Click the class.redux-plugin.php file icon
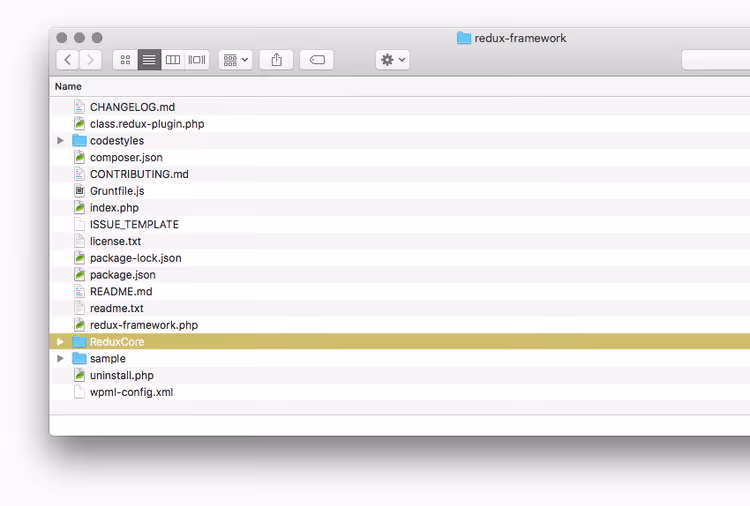Screen dimensions: 750x506 click(79, 123)
